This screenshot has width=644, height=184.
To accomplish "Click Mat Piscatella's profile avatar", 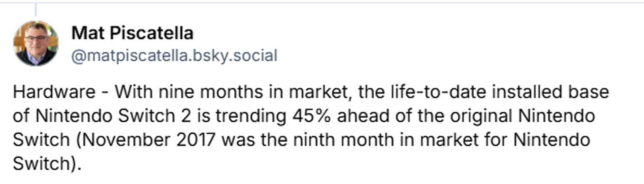I will click(36, 43).
